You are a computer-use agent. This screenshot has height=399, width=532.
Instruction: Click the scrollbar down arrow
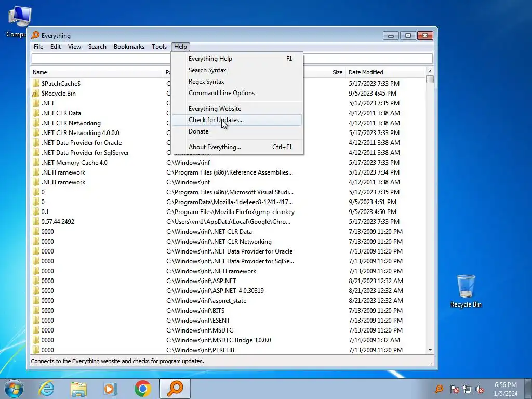coord(430,350)
